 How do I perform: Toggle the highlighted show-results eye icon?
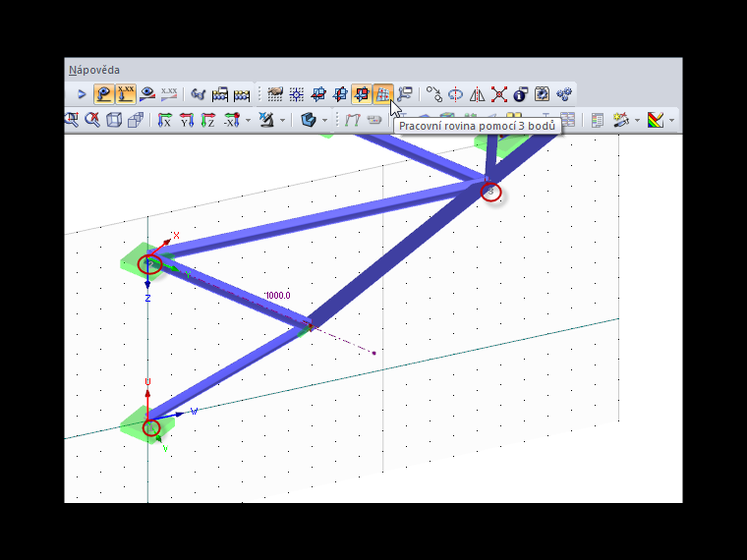tap(104, 94)
